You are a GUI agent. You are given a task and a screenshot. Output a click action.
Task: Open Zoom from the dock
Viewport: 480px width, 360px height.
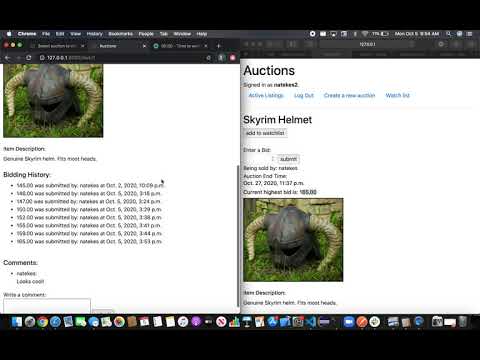coord(349,322)
